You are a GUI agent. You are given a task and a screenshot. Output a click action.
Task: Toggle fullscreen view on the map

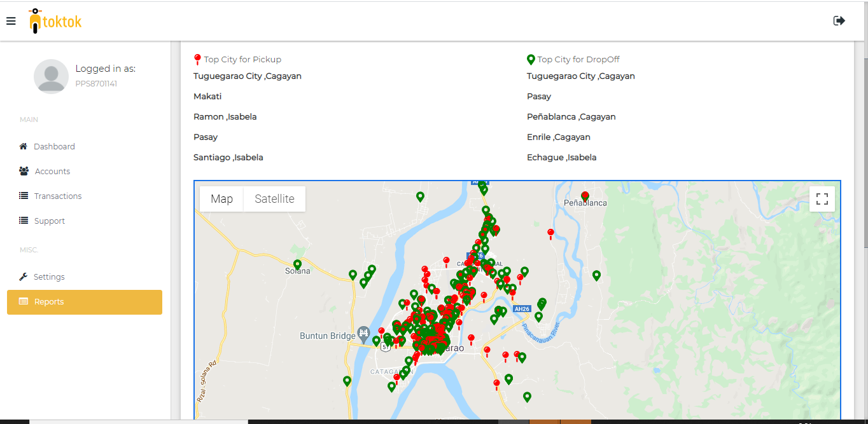point(822,199)
